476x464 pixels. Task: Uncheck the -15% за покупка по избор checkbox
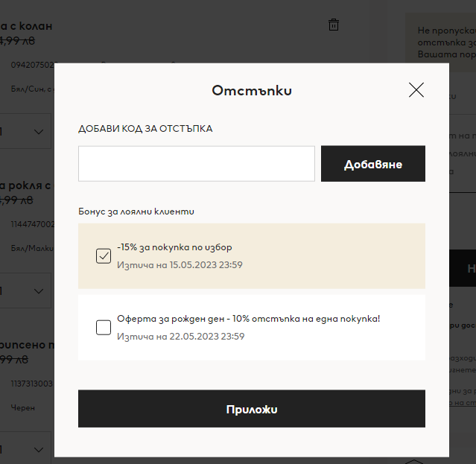pyautogui.click(x=104, y=255)
